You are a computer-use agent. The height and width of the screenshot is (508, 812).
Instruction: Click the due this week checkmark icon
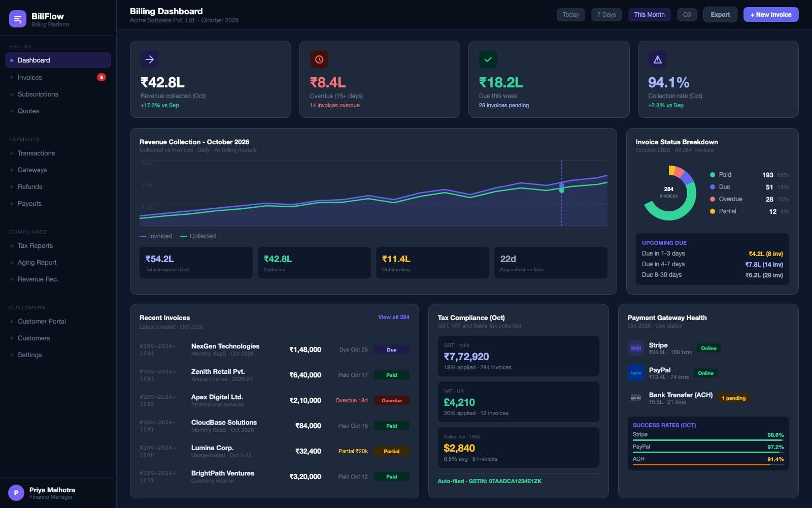[488, 59]
